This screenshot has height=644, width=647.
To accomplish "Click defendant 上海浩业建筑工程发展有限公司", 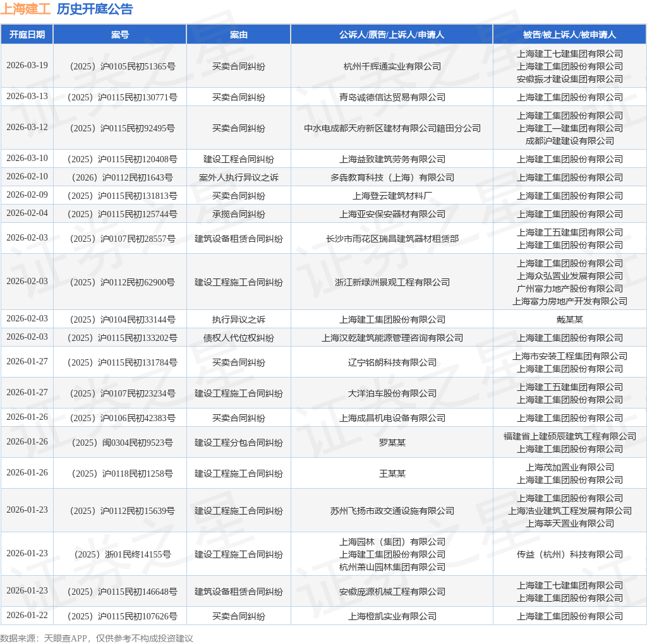I will 570,510.
